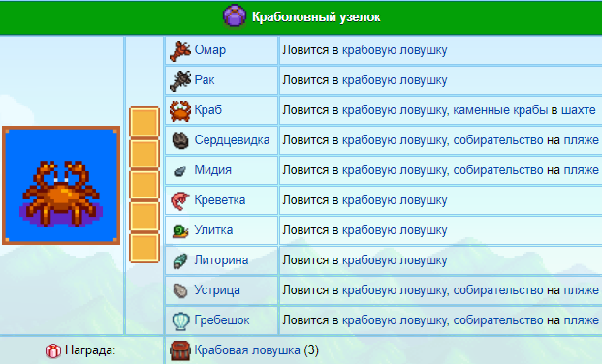Click the gift icon next to Награда
Viewport: 602px width, 364px height.
coord(53,350)
